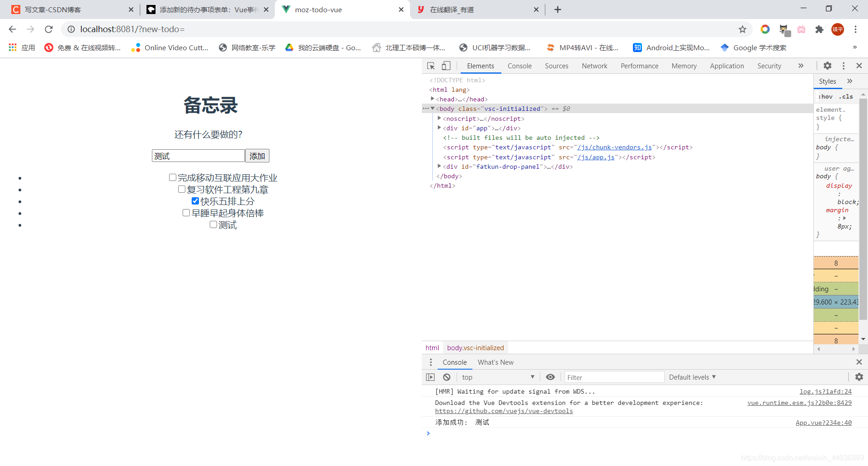Open the vue-devtools GitHub link

tap(504, 411)
